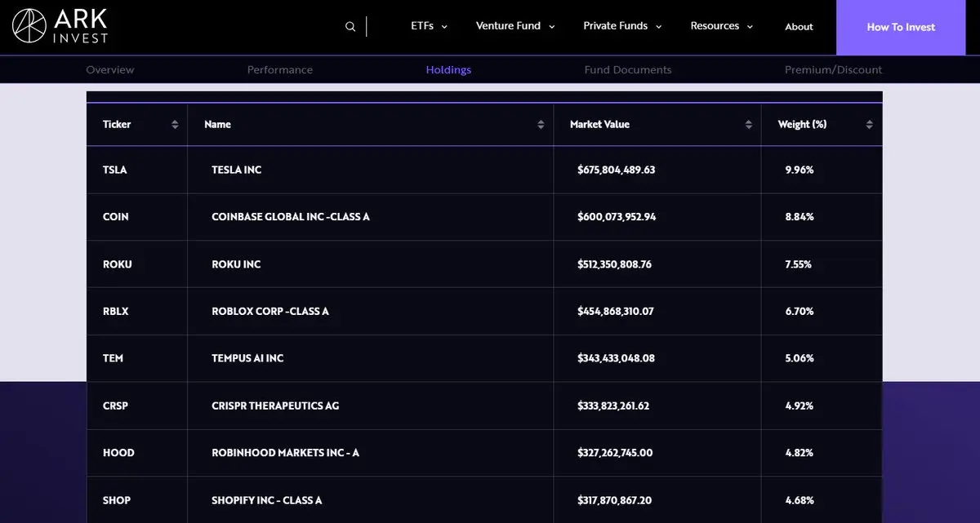The width and height of the screenshot is (980, 523).
Task: Click market value $317,870,867.20
Action: point(614,500)
